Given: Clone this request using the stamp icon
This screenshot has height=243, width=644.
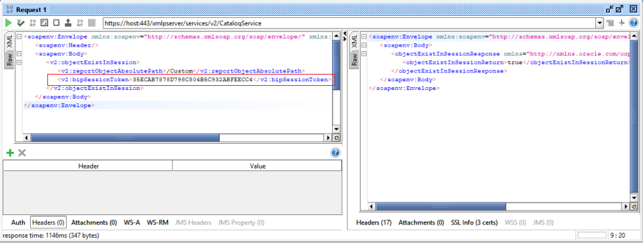Looking at the screenshot, I should point(68,23).
